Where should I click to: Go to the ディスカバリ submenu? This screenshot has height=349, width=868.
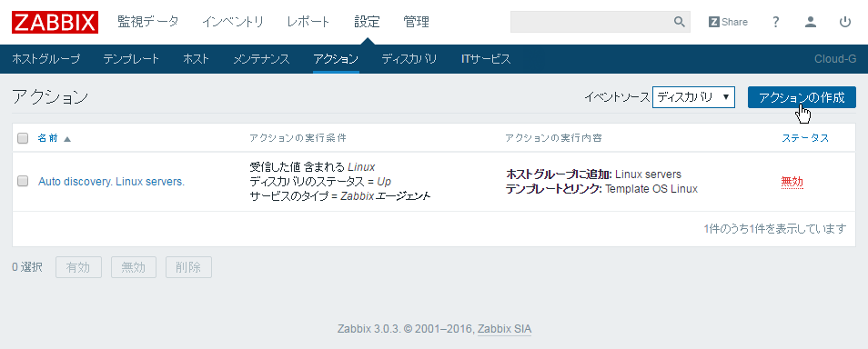409,59
